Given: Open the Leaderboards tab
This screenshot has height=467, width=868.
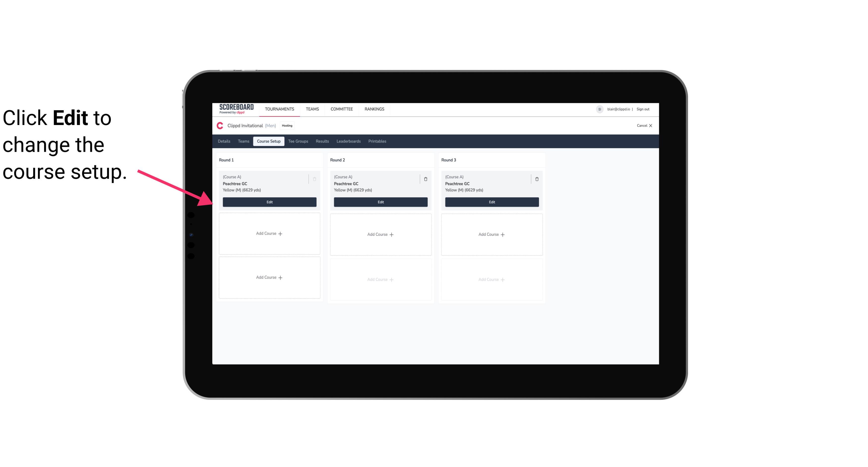Looking at the screenshot, I should [x=348, y=141].
